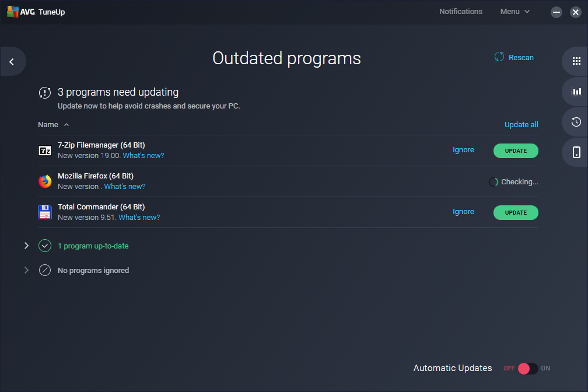Click the circular Rescan arrows icon
The image size is (588, 392).
pos(499,57)
